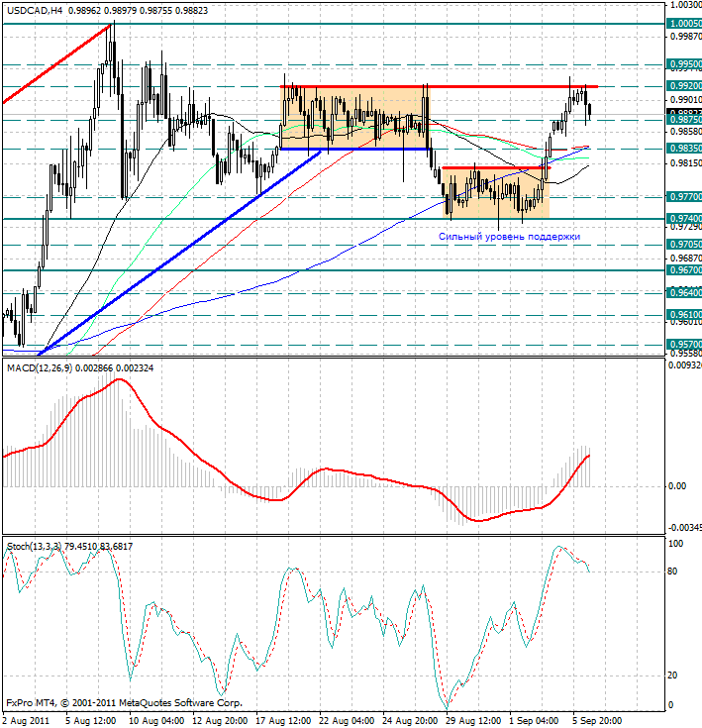
Task: Click the 2 Aug 2011 date label
Action: (26, 721)
